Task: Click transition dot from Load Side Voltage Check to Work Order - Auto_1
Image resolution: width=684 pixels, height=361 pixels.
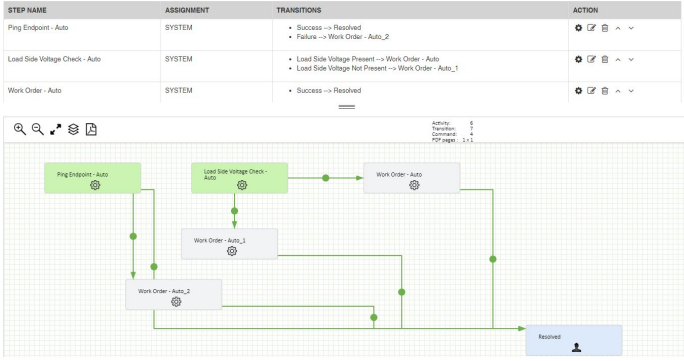Action: (234, 211)
